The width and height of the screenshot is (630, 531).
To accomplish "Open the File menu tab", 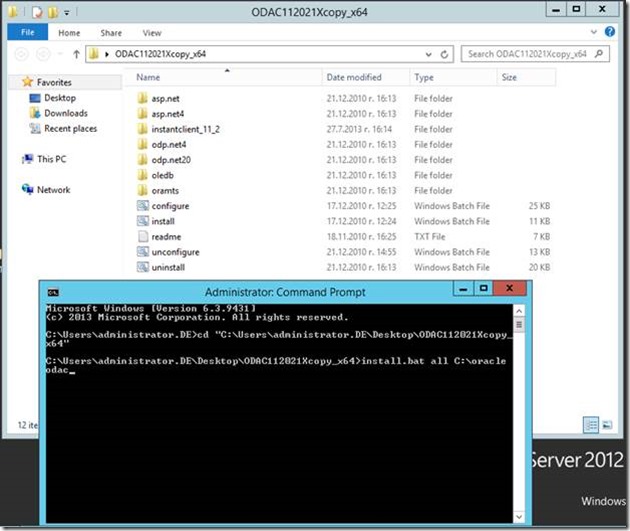I will (x=27, y=33).
